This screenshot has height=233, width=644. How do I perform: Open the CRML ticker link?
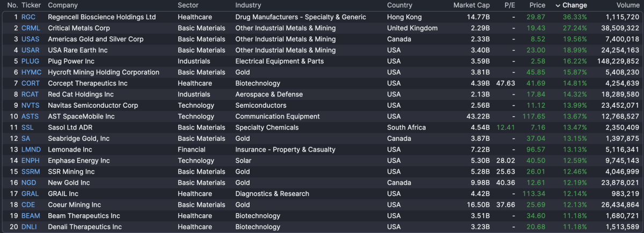[x=31, y=28]
